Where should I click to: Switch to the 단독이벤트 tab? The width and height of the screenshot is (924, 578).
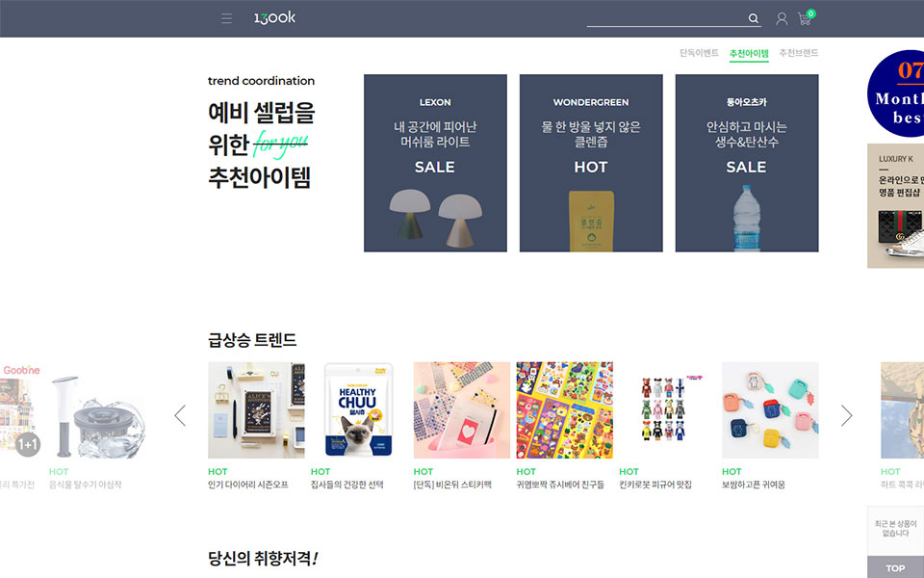pos(699,53)
